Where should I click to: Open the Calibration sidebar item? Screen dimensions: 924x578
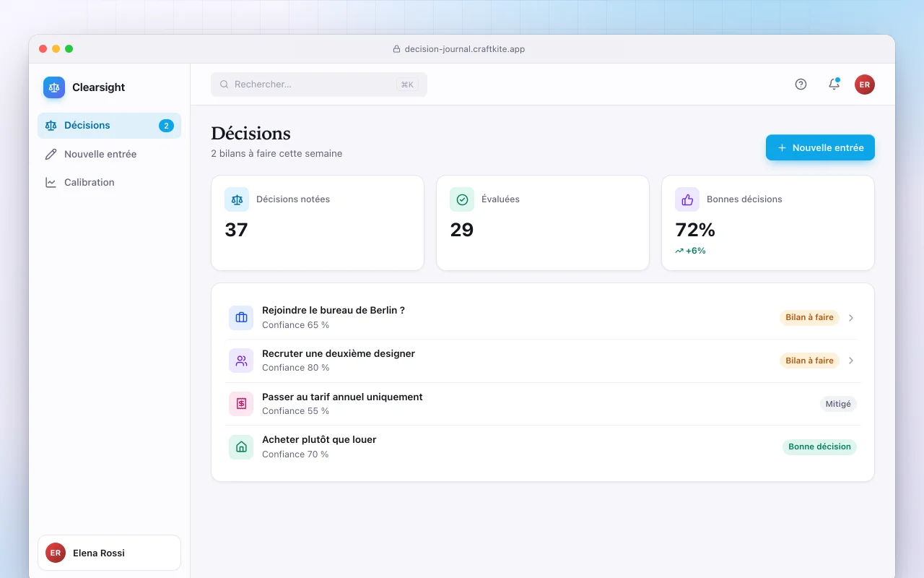(109, 183)
